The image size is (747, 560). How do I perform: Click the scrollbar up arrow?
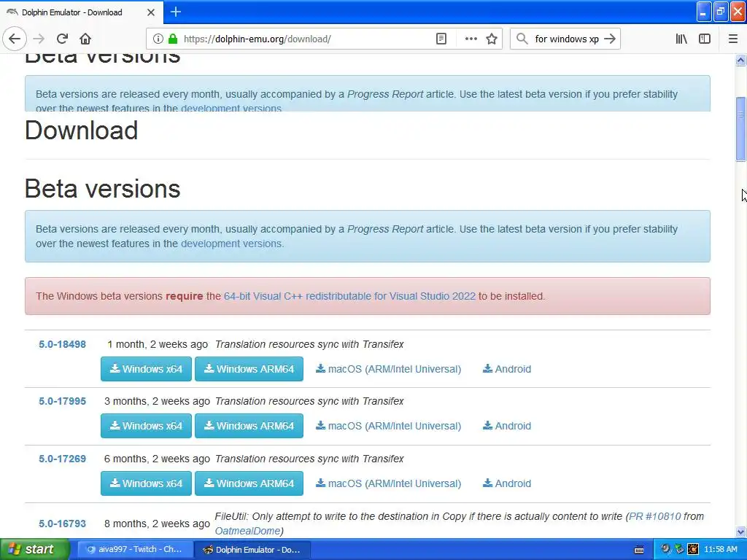click(x=740, y=60)
